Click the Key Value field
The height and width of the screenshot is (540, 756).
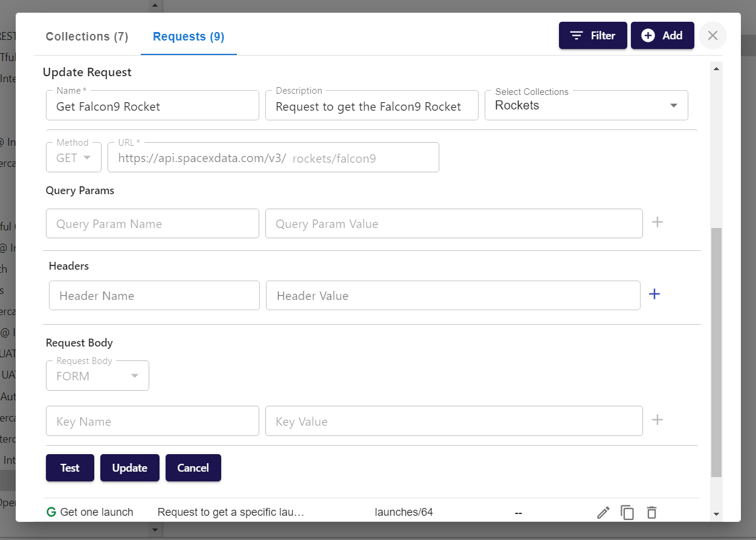click(454, 421)
